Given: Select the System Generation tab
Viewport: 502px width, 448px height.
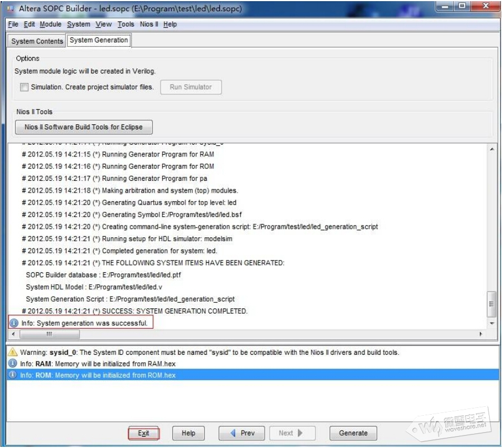Looking at the screenshot, I should point(98,40).
